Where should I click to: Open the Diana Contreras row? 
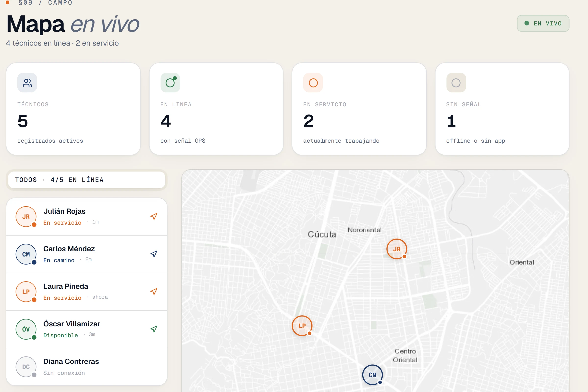pyautogui.click(x=86, y=367)
